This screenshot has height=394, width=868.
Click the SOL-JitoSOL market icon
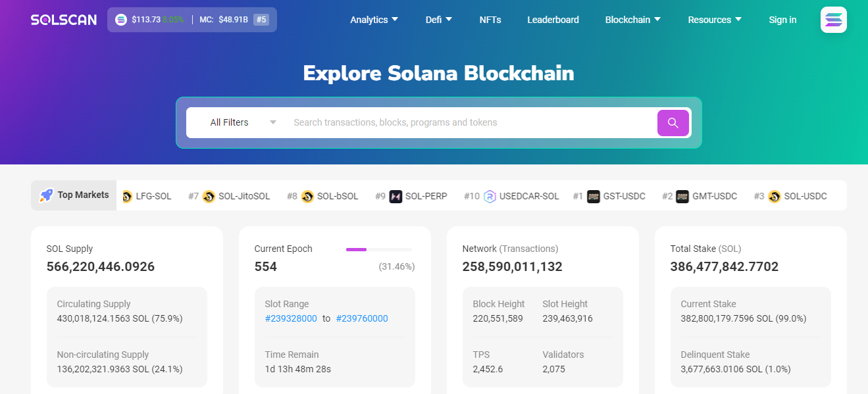coord(209,196)
